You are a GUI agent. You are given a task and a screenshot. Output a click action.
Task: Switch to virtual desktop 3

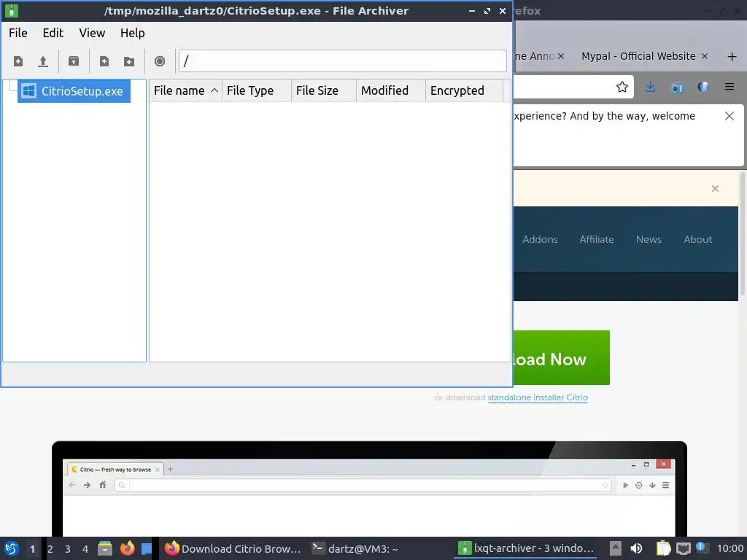(68, 549)
